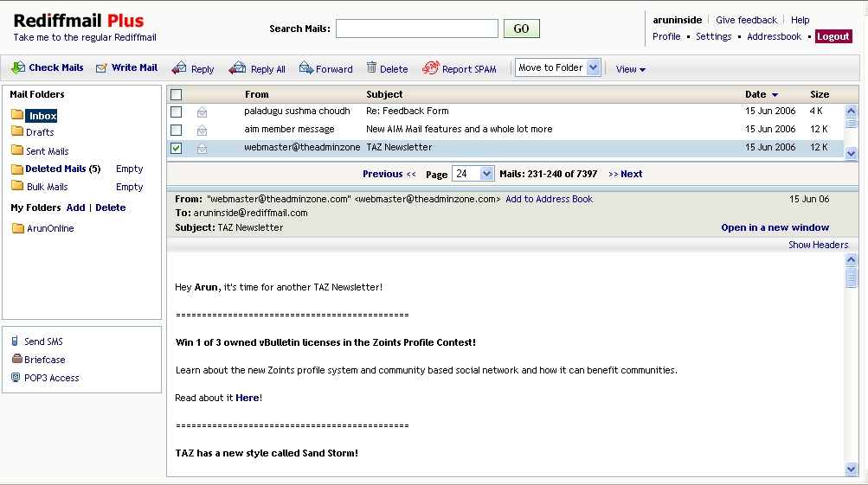Open the Drafts folder
Image resolution: width=868 pixels, height=485 pixels.
click(x=40, y=132)
